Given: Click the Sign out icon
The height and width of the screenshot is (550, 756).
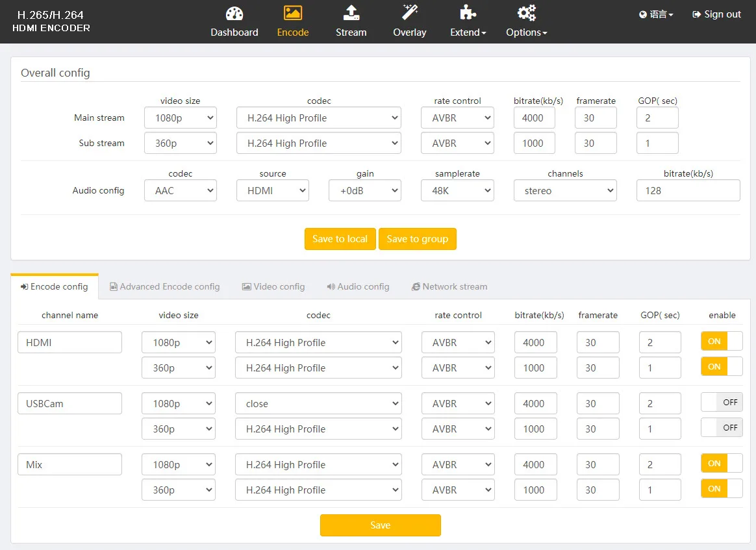Looking at the screenshot, I should [697, 14].
